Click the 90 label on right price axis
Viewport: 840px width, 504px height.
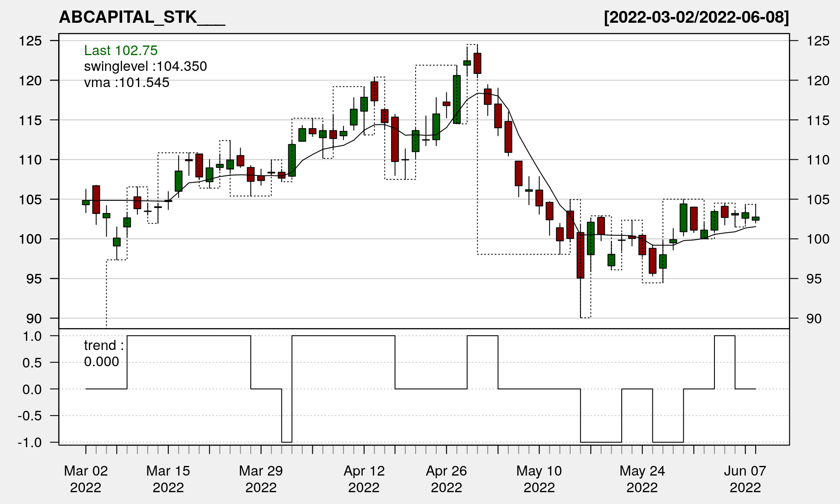coord(814,318)
